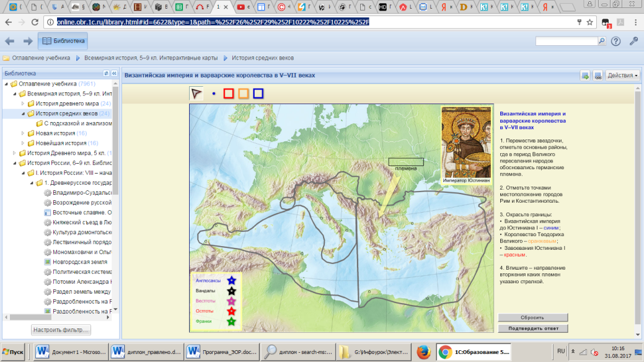
Task: Collapse the Всемирная история, 5–9 кл. node
Action: tap(15, 94)
